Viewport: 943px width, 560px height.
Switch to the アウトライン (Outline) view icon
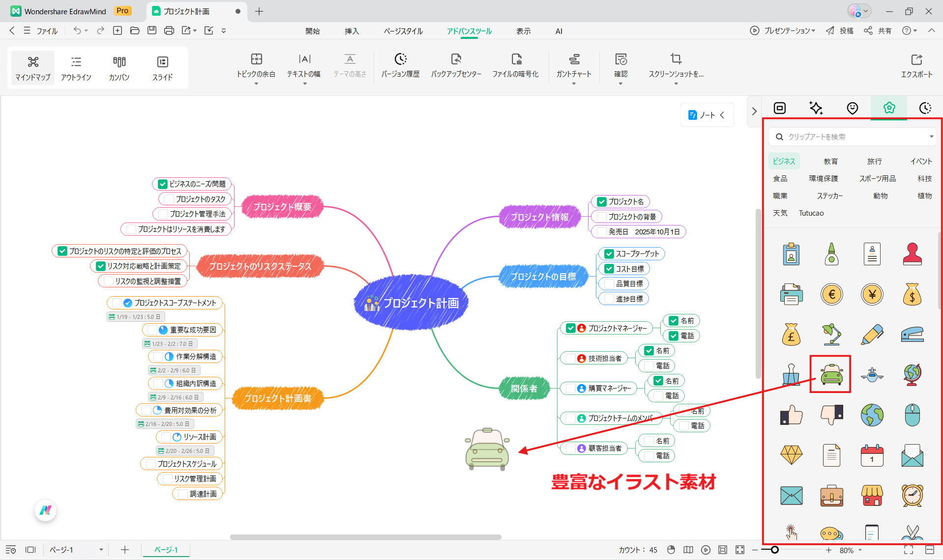point(76,68)
